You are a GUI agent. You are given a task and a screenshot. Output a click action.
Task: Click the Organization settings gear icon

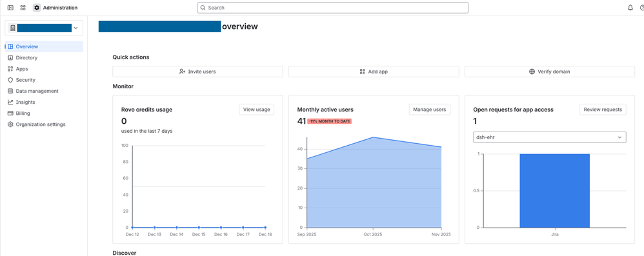pos(11,124)
